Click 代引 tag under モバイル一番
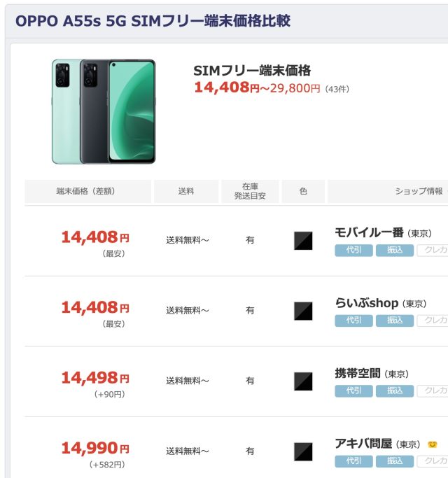Image resolution: width=448 pixels, height=478 pixels. click(353, 250)
